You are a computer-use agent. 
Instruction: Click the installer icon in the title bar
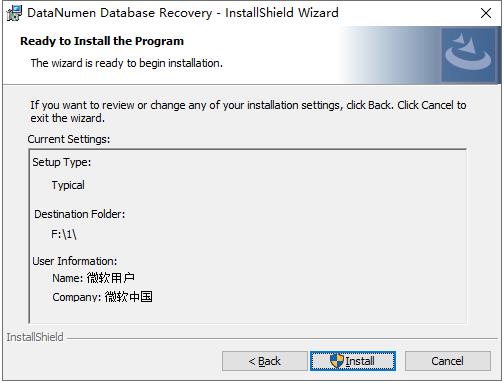(14, 13)
